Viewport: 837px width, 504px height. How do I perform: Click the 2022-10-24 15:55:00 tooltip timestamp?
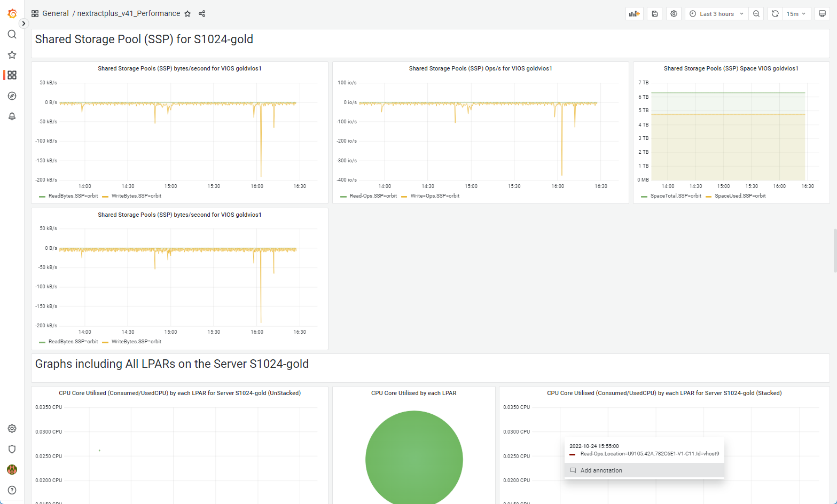(x=594, y=446)
